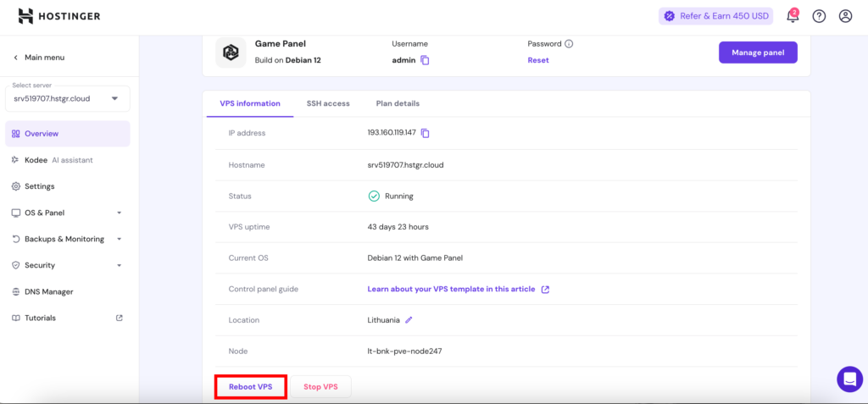Click the Lithuania location text
The width and height of the screenshot is (868, 404).
[384, 320]
